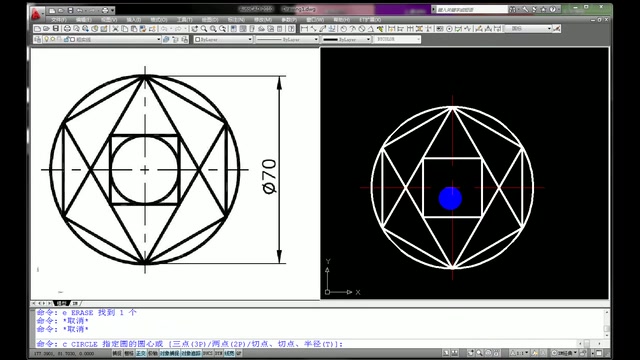The image size is (640, 360).
Task: Click the search keyword input box
Action: (471, 9)
